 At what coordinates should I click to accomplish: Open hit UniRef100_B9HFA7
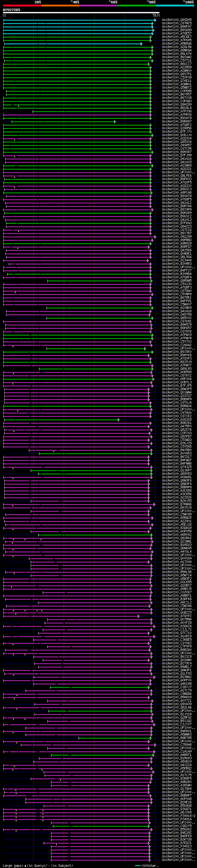tap(177, 26)
